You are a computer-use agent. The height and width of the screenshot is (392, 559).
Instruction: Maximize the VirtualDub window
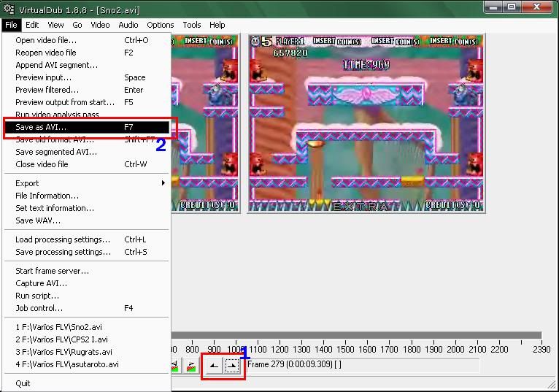pyautogui.click(x=512, y=7)
